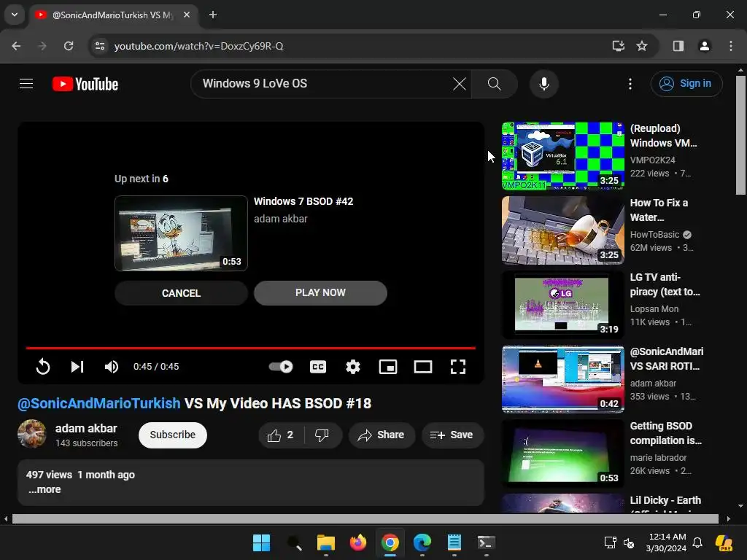Click the magnifier search button
The height and width of the screenshot is (560, 747).
(494, 84)
